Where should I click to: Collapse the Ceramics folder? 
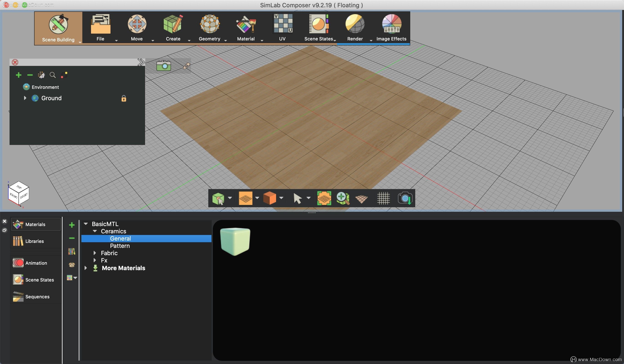[x=95, y=231]
